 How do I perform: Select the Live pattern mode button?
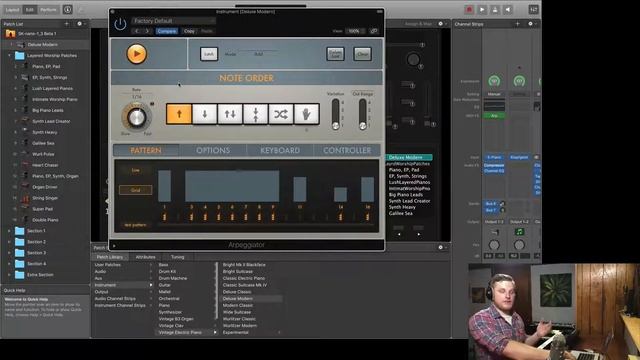[136, 171]
